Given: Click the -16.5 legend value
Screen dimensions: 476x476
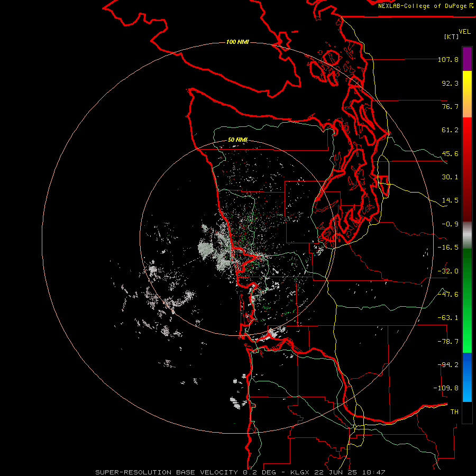Looking at the screenshot, I should coord(448,248).
